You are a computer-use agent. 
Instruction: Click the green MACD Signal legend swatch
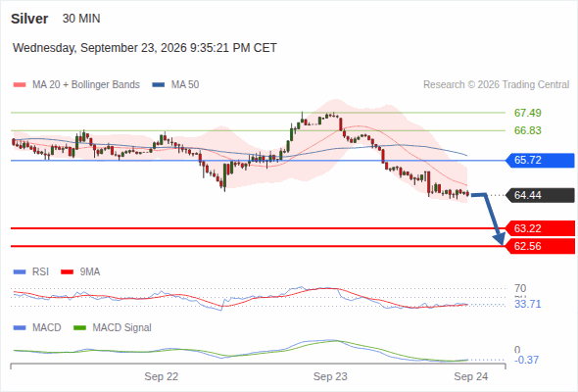point(79,328)
